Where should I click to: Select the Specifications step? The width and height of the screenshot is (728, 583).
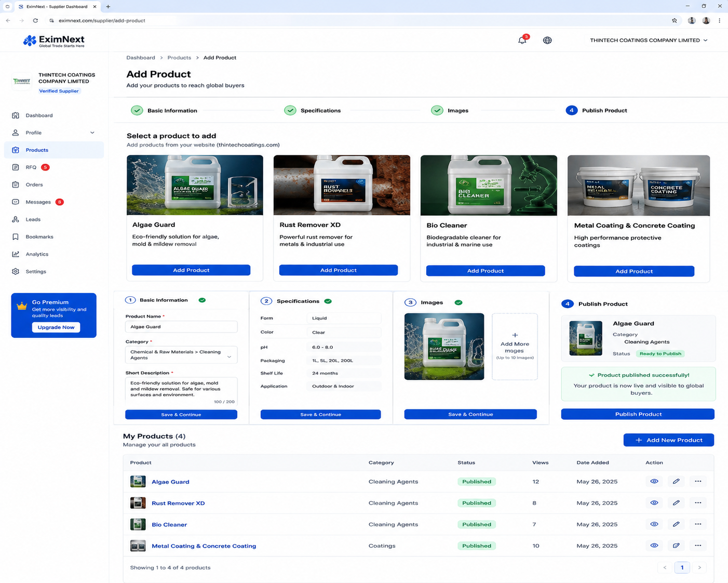click(x=313, y=111)
